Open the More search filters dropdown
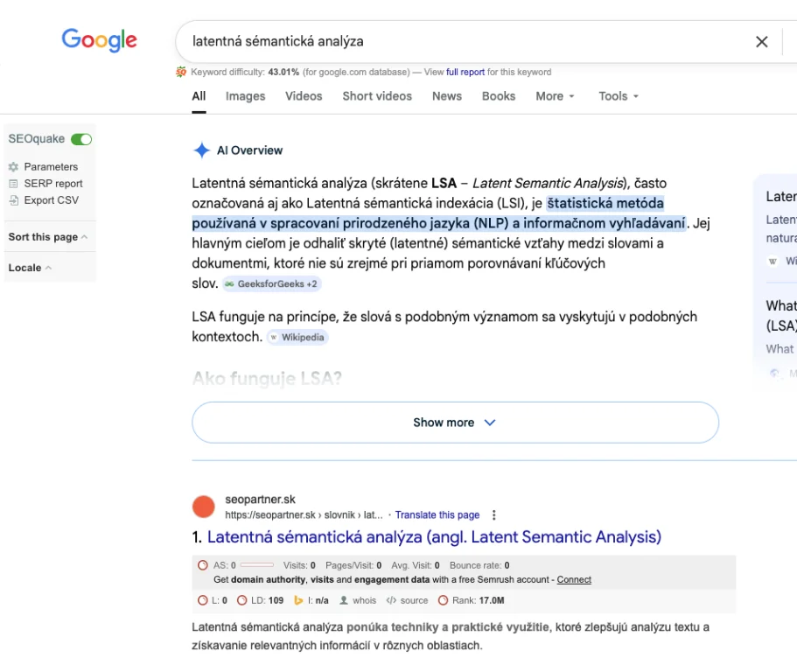Screen dimensions: 797x672 click(555, 96)
